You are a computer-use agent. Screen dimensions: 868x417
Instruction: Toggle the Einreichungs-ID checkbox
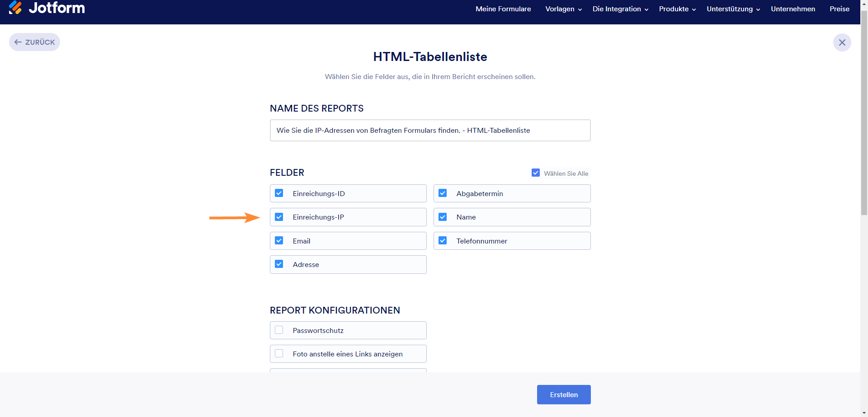point(279,193)
